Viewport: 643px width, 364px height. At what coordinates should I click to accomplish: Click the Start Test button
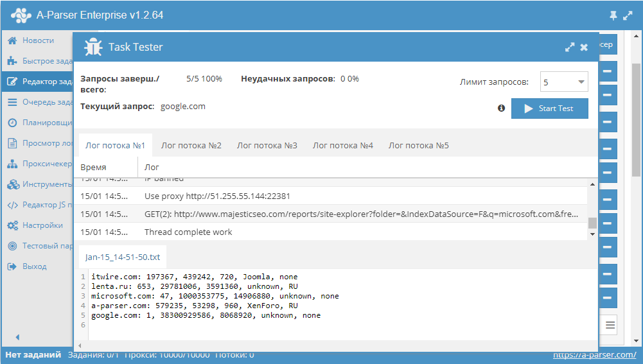click(549, 108)
